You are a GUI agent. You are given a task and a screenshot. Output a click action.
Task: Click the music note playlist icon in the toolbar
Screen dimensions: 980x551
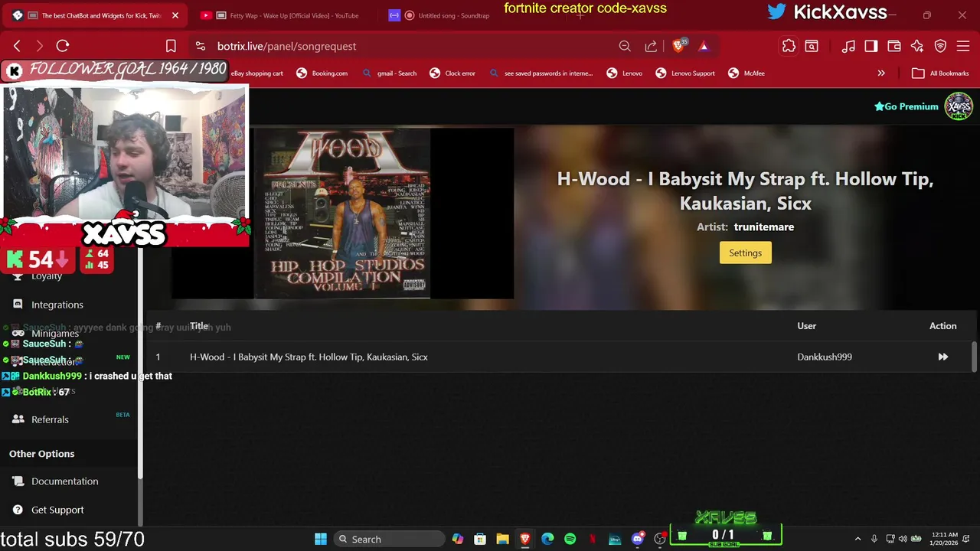click(848, 46)
